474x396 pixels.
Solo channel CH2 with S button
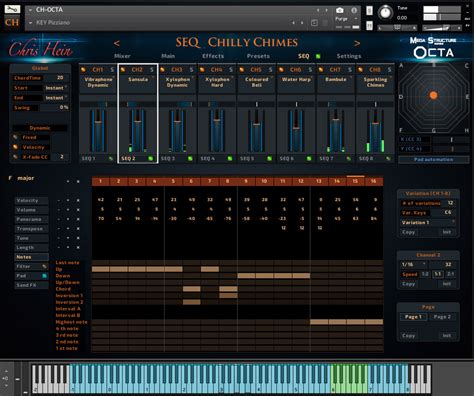[x=152, y=69]
